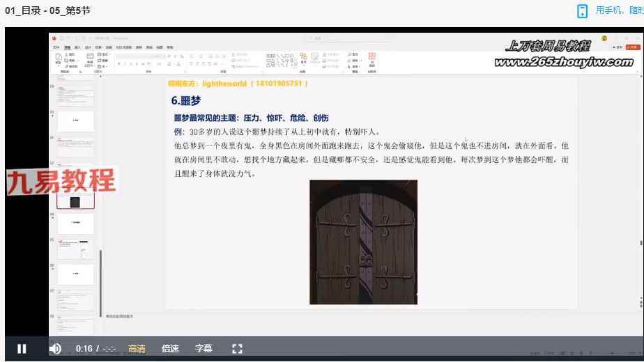The width and height of the screenshot is (644, 362).
Task: Click the mobile phone icon at top
Action: (x=582, y=10)
